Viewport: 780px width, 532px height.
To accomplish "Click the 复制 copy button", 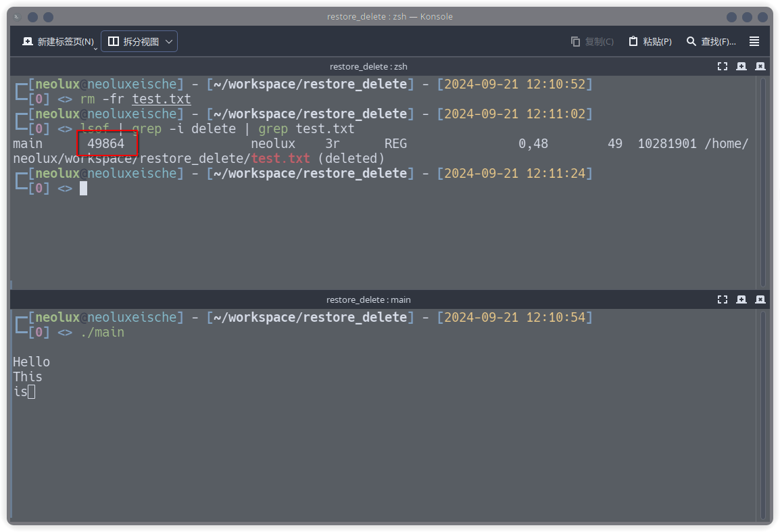I will click(x=592, y=42).
